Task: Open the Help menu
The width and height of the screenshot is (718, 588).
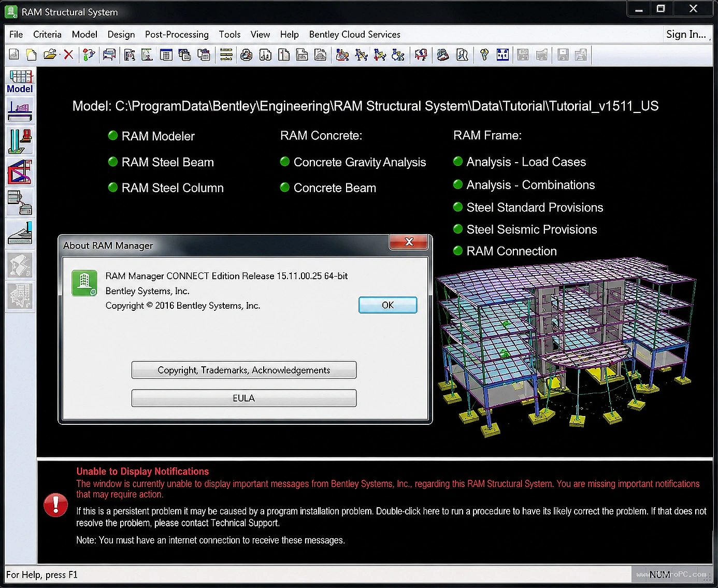Action: [x=290, y=34]
